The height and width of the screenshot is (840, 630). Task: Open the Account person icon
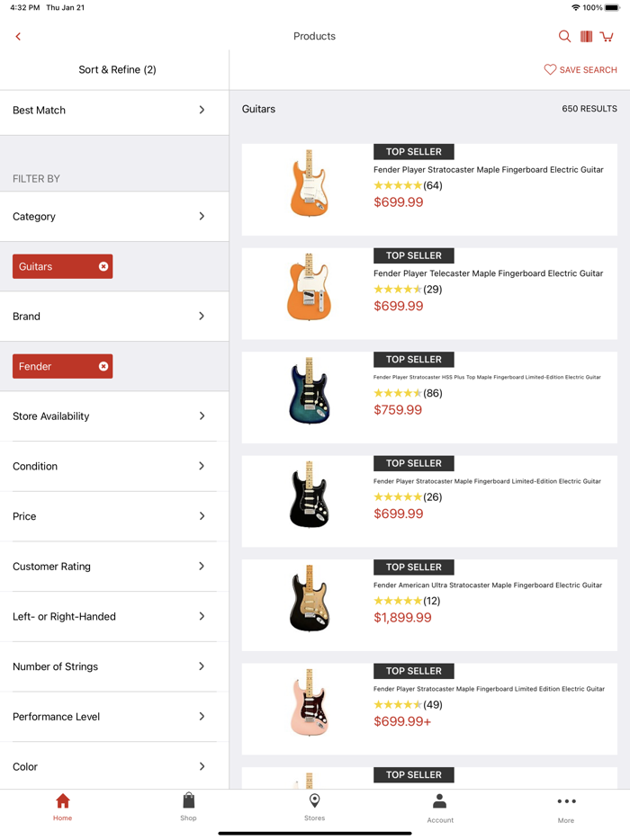coord(440,800)
